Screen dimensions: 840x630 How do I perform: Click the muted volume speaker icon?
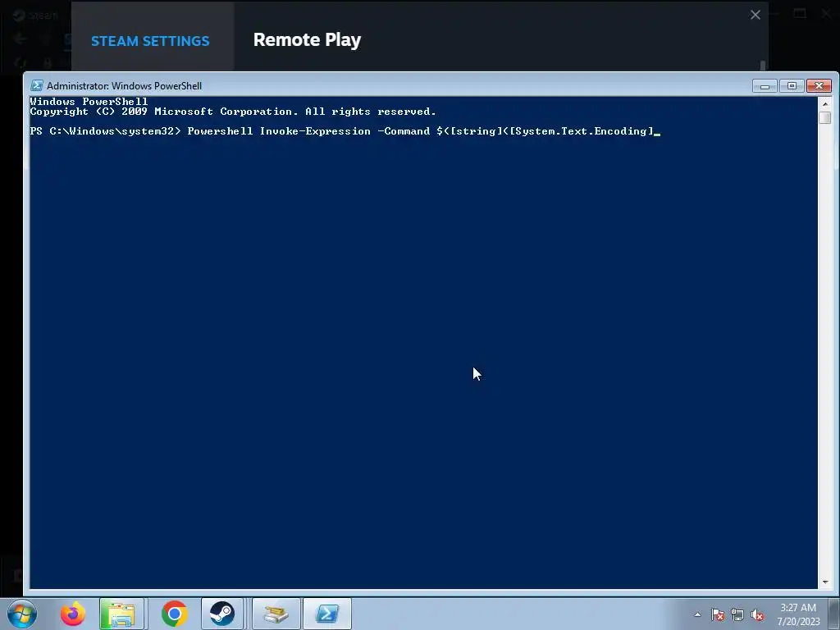pyautogui.click(x=757, y=615)
